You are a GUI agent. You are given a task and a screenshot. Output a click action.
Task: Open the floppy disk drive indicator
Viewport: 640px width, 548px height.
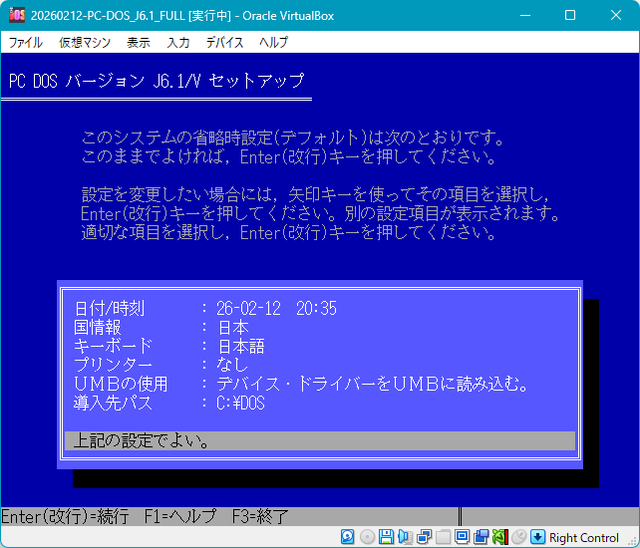point(386,537)
